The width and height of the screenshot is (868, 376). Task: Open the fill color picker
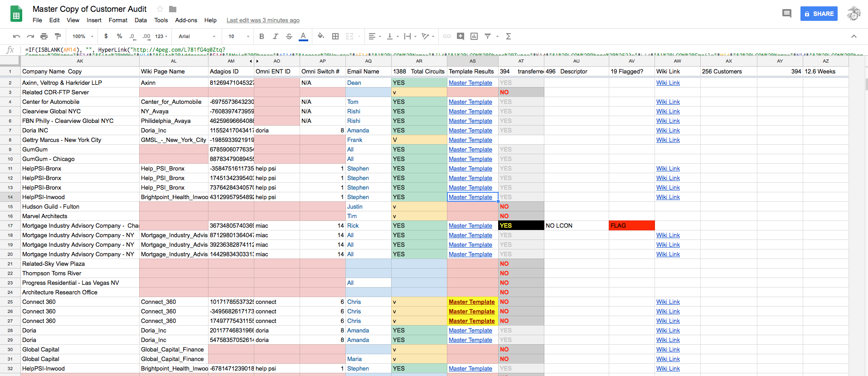(321, 36)
